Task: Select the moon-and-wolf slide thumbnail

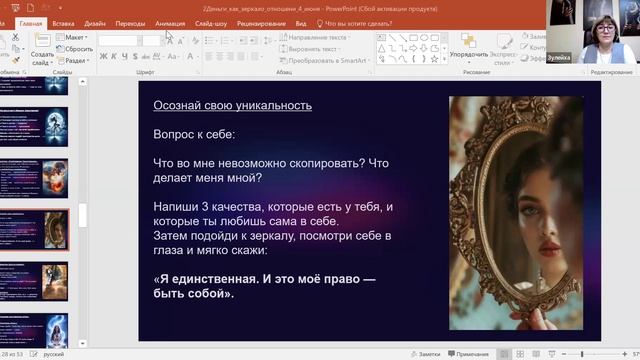Action: [34, 127]
